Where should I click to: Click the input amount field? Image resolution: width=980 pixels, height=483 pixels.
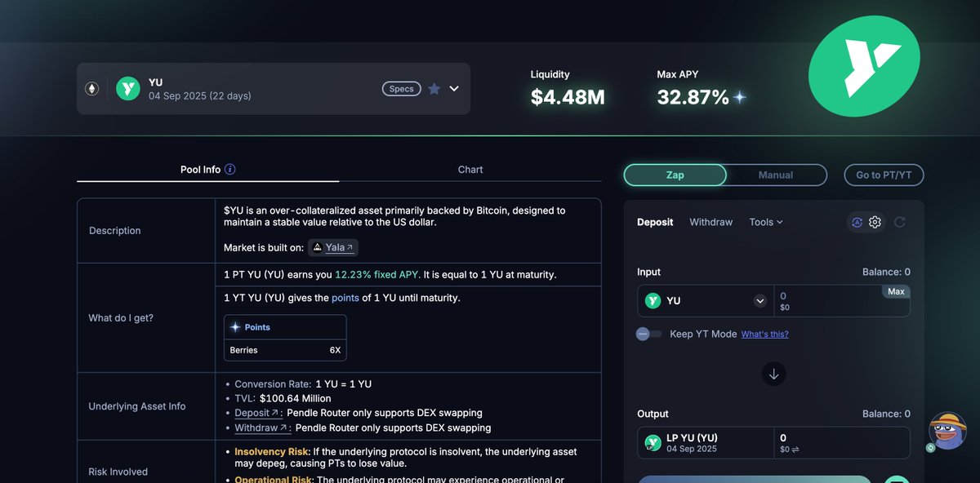(841, 300)
